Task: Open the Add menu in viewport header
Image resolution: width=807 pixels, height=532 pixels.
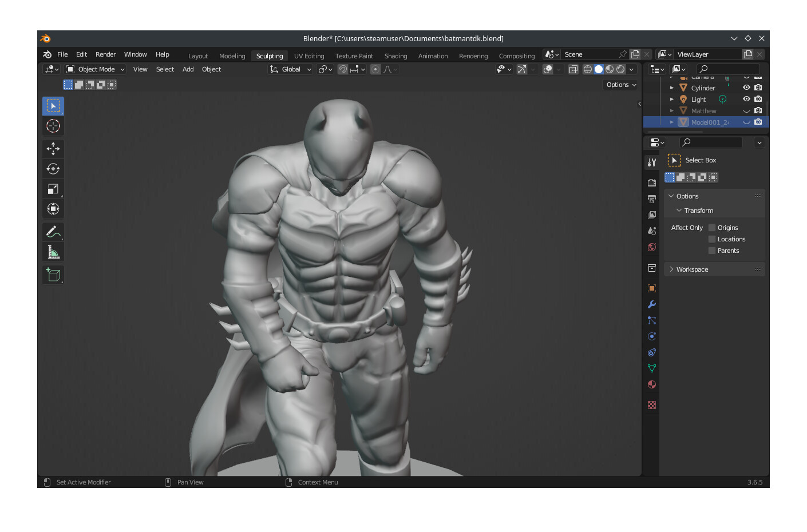Action: [188, 69]
